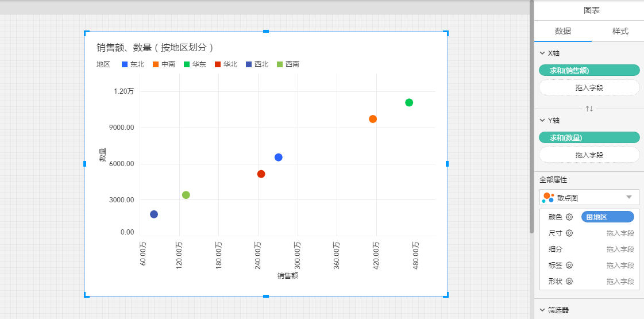Open the 散点图 chart type dropdown
This screenshot has height=319, width=644.
pos(628,197)
